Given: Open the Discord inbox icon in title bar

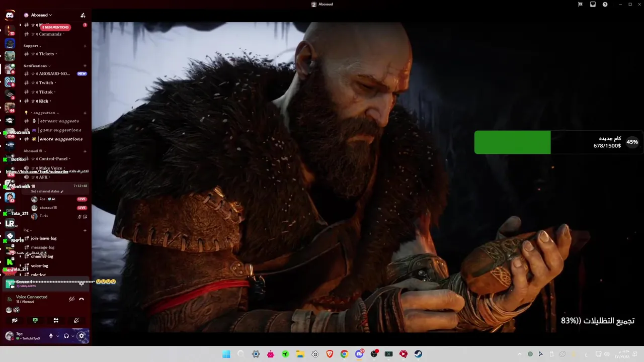Looking at the screenshot, I should tap(593, 4).
